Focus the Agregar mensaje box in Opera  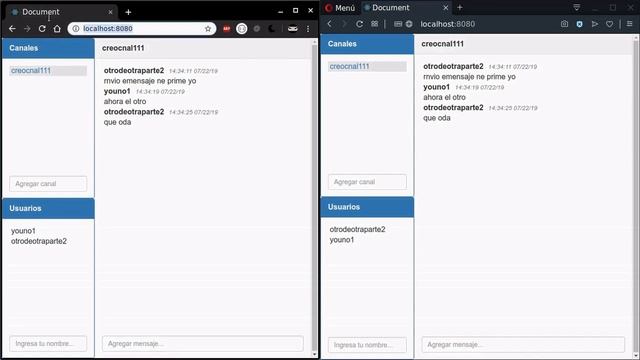(x=523, y=344)
